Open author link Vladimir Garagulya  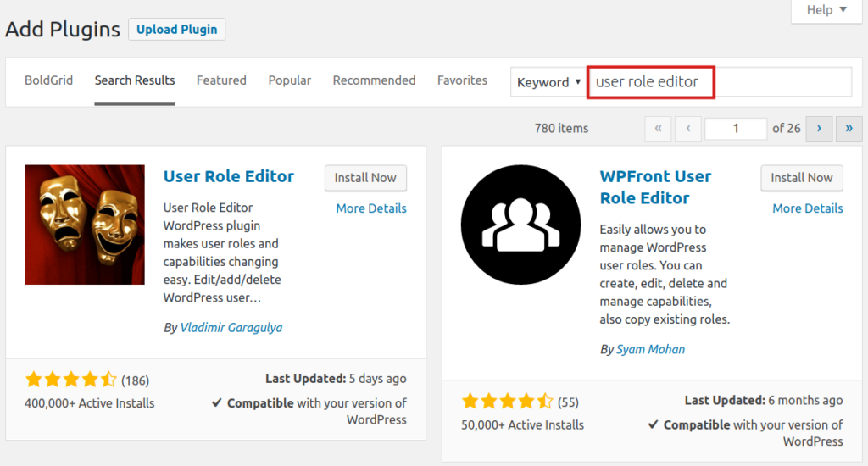(231, 327)
